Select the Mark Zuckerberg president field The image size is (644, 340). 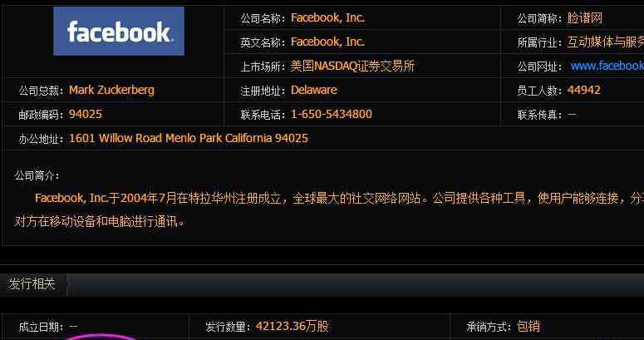click(x=111, y=90)
